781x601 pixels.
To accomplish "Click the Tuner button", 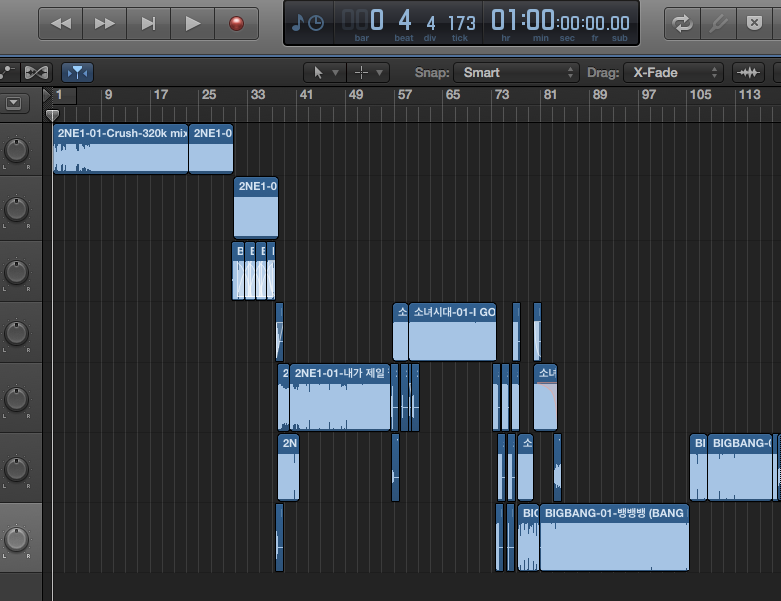I will [x=718, y=23].
